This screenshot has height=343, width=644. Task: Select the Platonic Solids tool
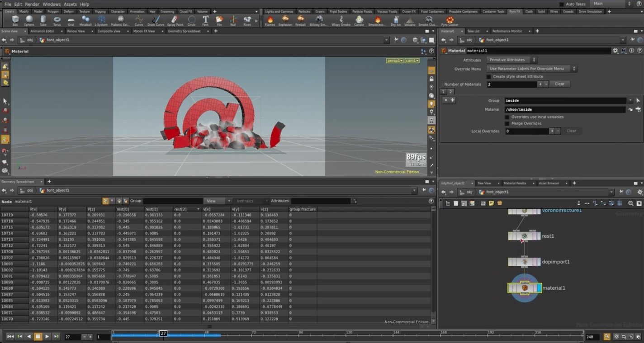point(120,21)
